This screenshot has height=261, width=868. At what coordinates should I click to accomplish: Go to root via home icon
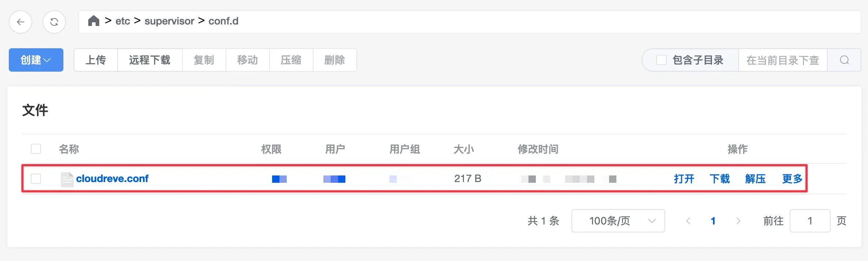pos(94,21)
